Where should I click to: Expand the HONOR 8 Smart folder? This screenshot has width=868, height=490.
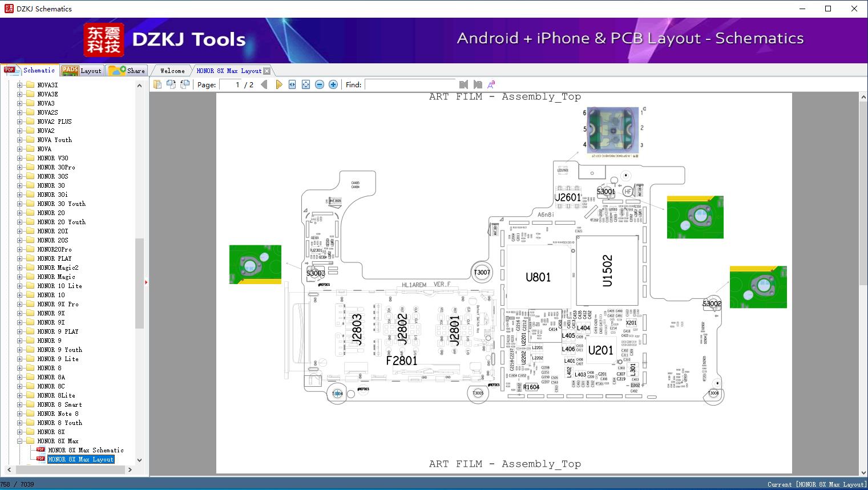[20, 404]
